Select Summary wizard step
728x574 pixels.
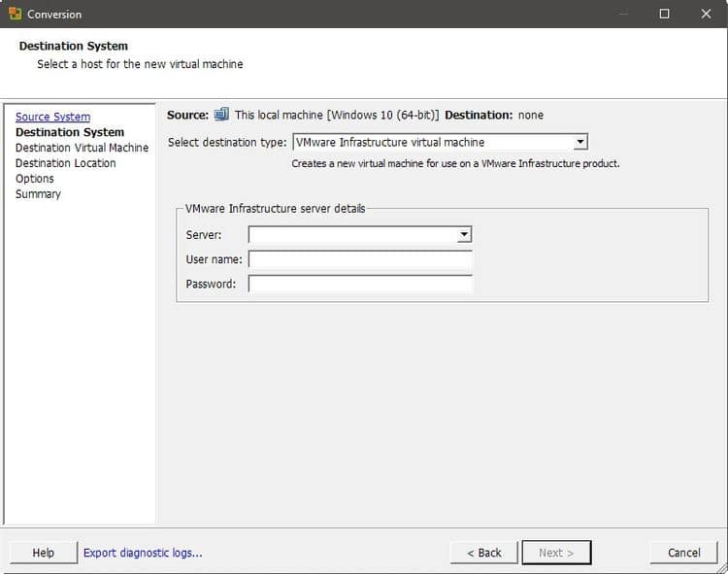point(38,194)
